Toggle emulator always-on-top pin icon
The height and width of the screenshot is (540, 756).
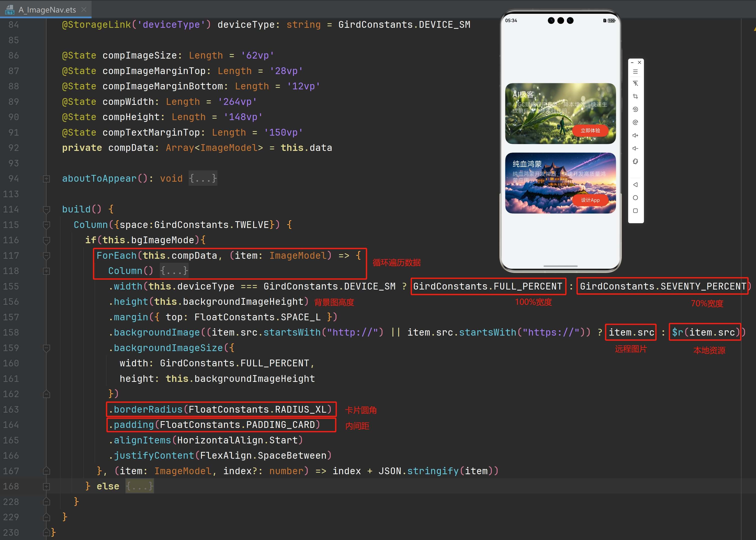coord(635,84)
